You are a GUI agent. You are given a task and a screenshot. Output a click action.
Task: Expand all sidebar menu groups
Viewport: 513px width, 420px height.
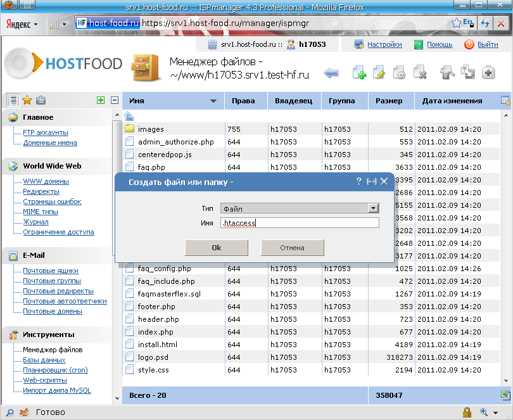click(x=100, y=100)
